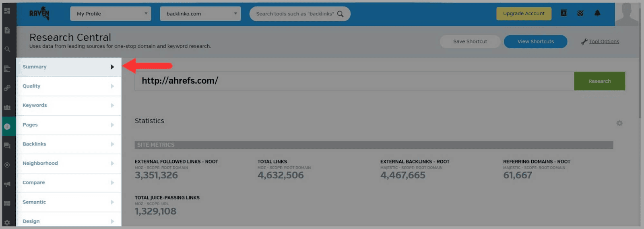Click the notification bell icon
This screenshot has width=644, height=229.
pyautogui.click(x=597, y=13)
